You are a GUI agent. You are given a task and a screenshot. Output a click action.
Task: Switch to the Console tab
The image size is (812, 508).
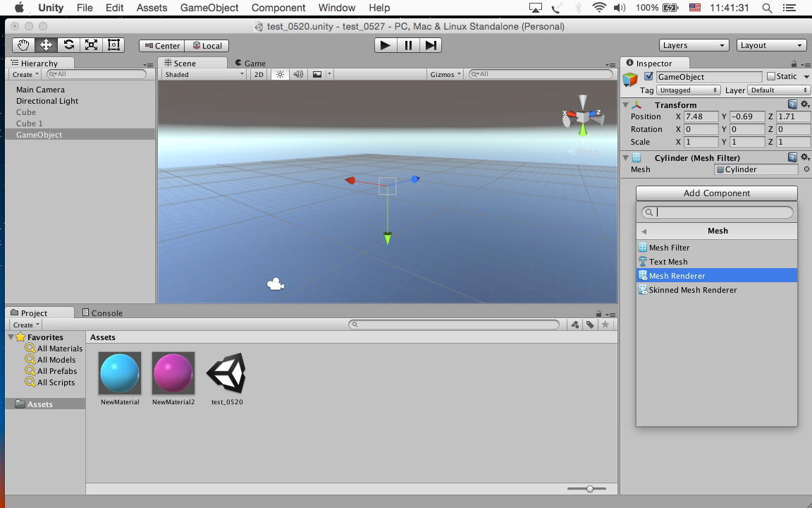coord(102,313)
